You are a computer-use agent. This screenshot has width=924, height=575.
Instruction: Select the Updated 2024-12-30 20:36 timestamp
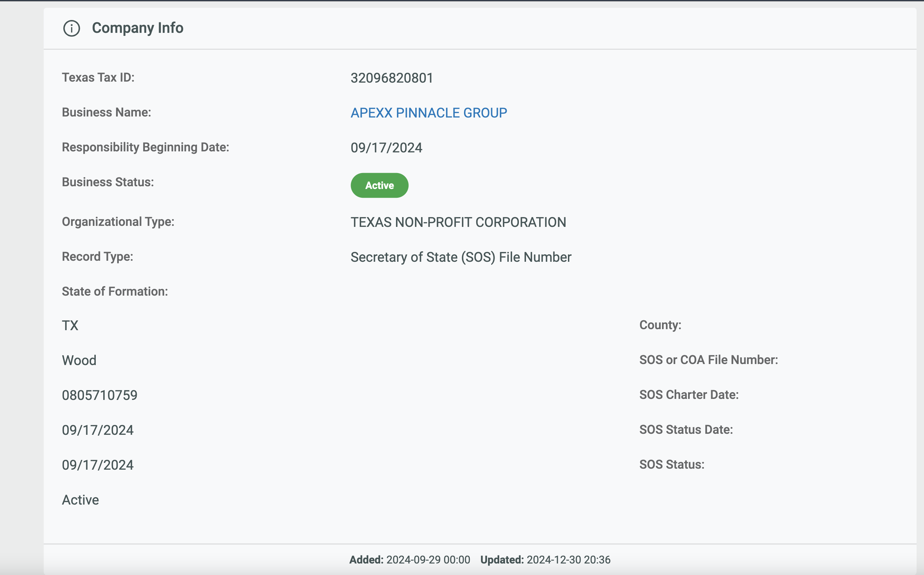coord(545,560)
